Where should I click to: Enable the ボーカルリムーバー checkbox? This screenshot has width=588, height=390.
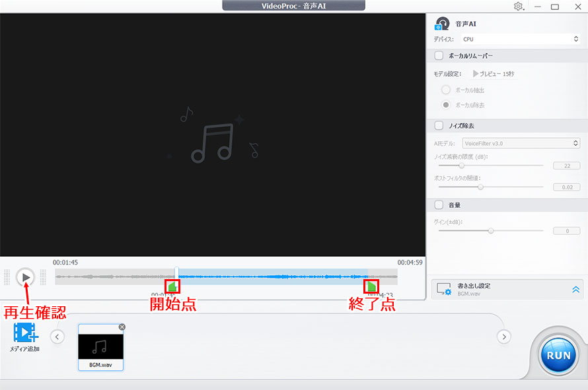pos(439,56)
